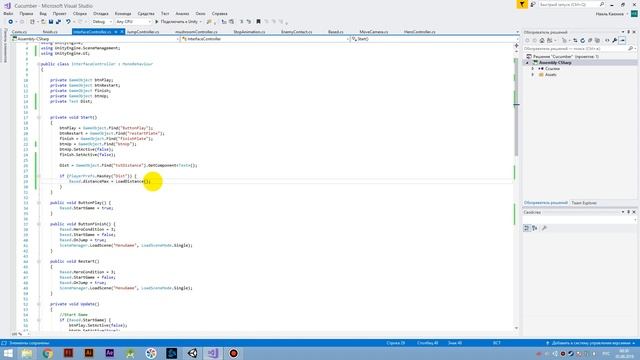640x360 pixels.
Task: Open the Start() member dropdown
Action: pos(435,39)
